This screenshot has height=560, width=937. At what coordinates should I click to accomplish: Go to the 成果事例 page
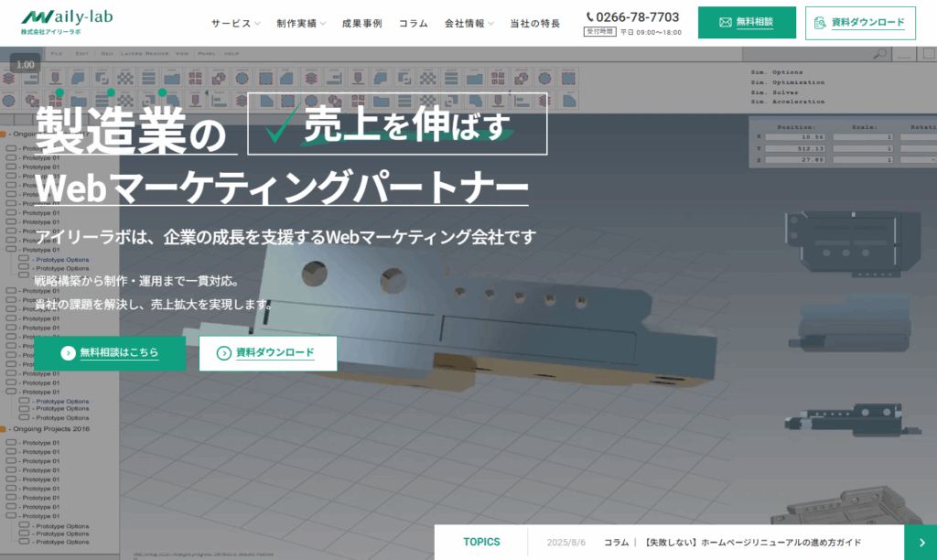(362, 23)
